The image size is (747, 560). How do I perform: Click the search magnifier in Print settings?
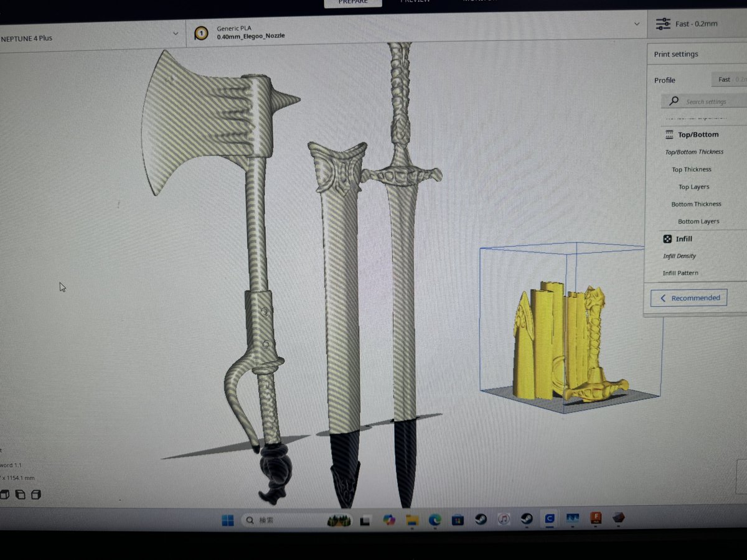pyautogui.click(x=674, y=101)
